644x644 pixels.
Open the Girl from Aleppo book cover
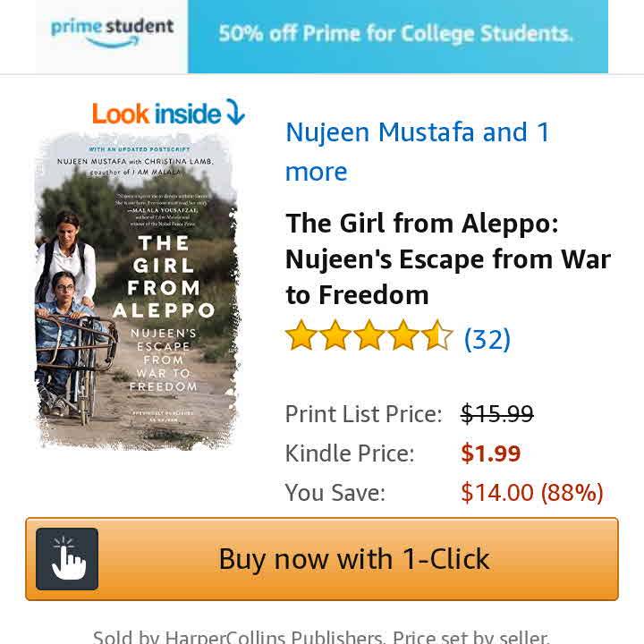pyautogui.click(x=136, y=291)
